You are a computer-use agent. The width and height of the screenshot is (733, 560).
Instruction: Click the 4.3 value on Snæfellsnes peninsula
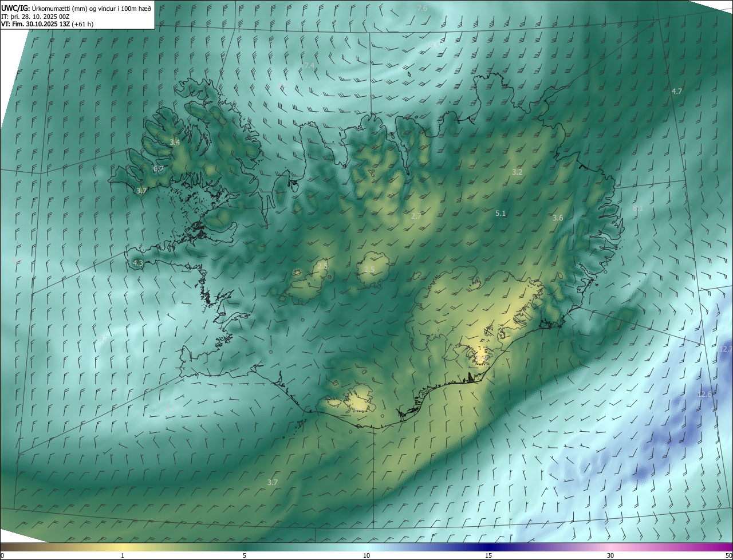tap(137, 263)
